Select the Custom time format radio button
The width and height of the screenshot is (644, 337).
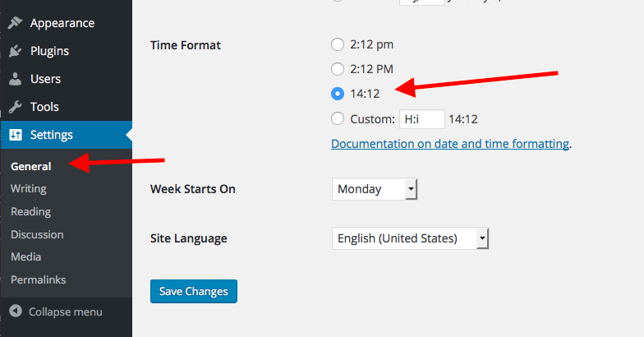(338, 118)
